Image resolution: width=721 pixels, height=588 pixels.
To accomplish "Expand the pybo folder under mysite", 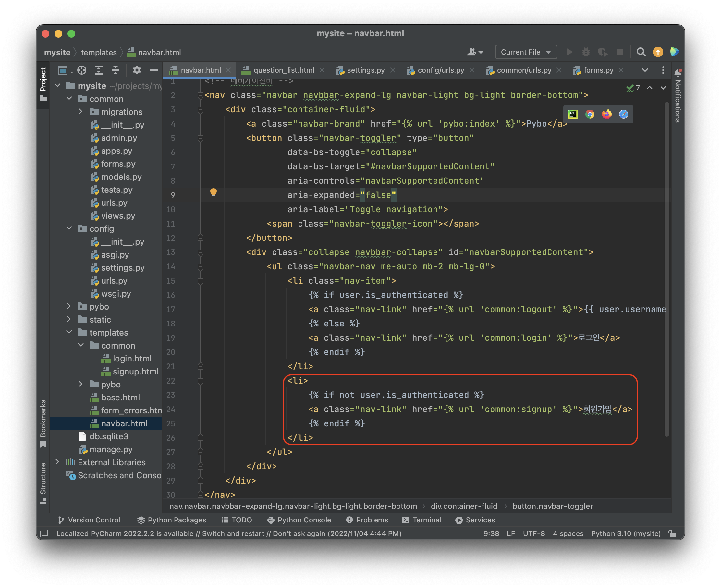I will tap(69, 307).
